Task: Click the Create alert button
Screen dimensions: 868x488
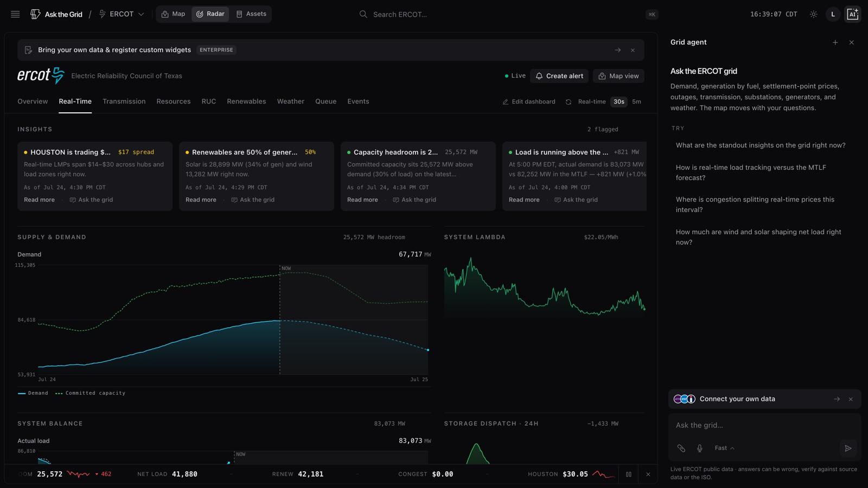Action: coord(559,76)
